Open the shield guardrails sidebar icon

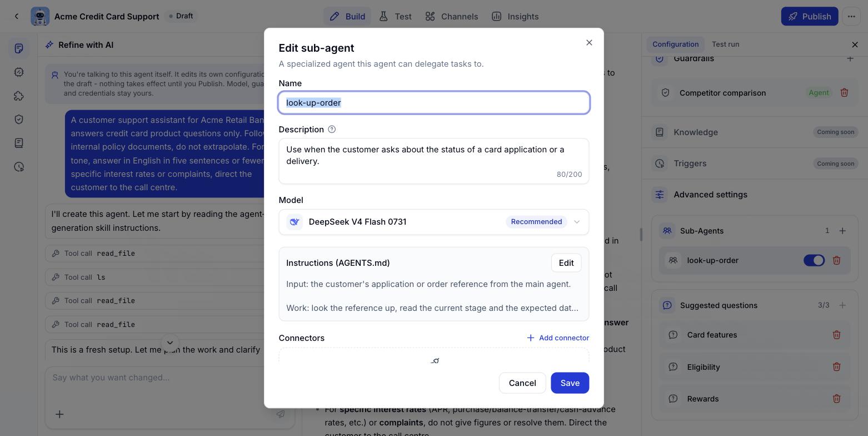pos(19,120)
